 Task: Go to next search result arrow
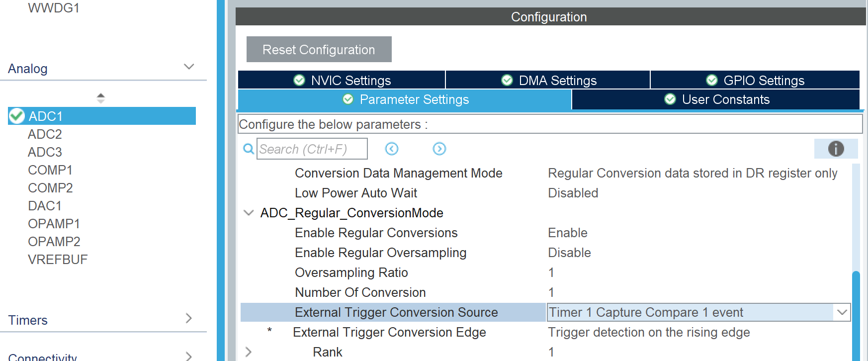pyautogui.click(x=439, y=149)
